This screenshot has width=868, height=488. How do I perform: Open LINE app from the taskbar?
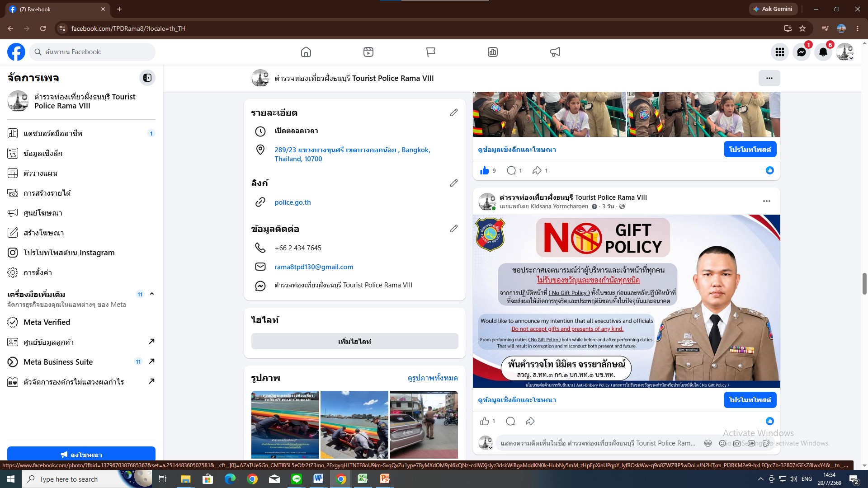pyautogui.click(x=297, y=479)
